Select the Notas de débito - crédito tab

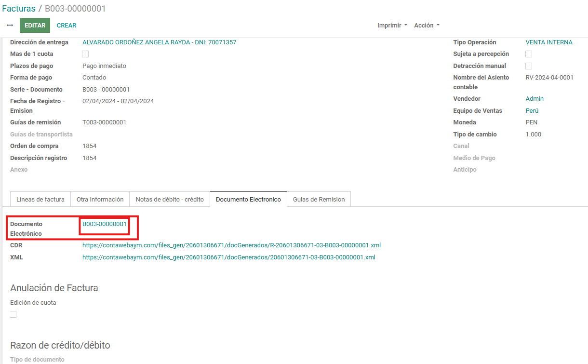(170, 200)
